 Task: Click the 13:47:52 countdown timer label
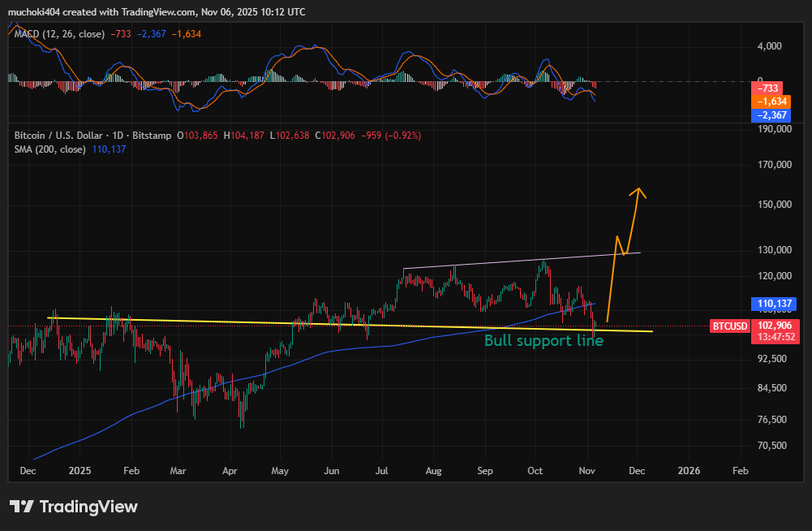777,336
